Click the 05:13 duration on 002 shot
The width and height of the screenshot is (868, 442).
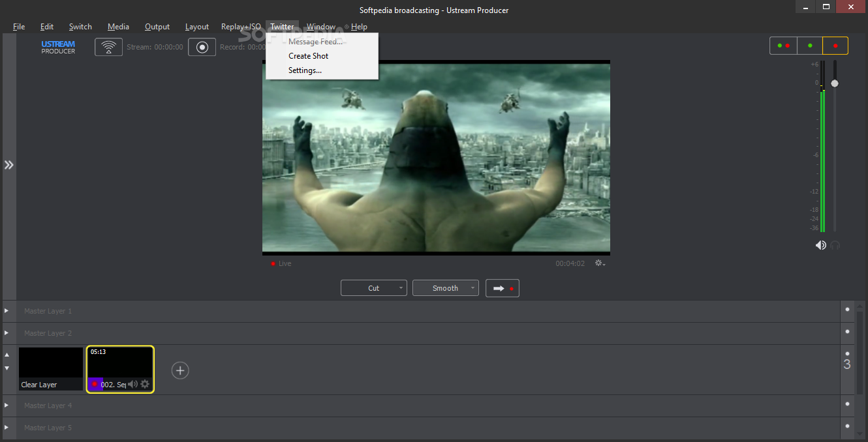98,352
